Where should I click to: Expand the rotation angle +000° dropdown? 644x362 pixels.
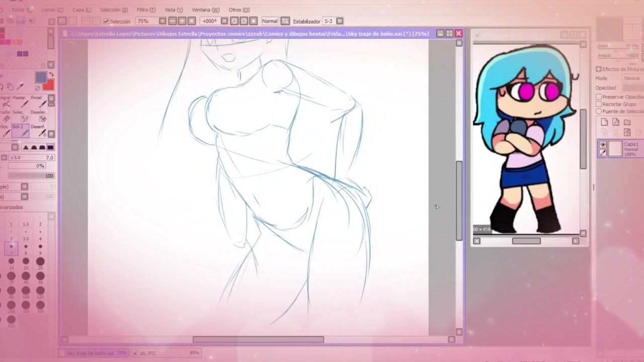pos(224,21)
